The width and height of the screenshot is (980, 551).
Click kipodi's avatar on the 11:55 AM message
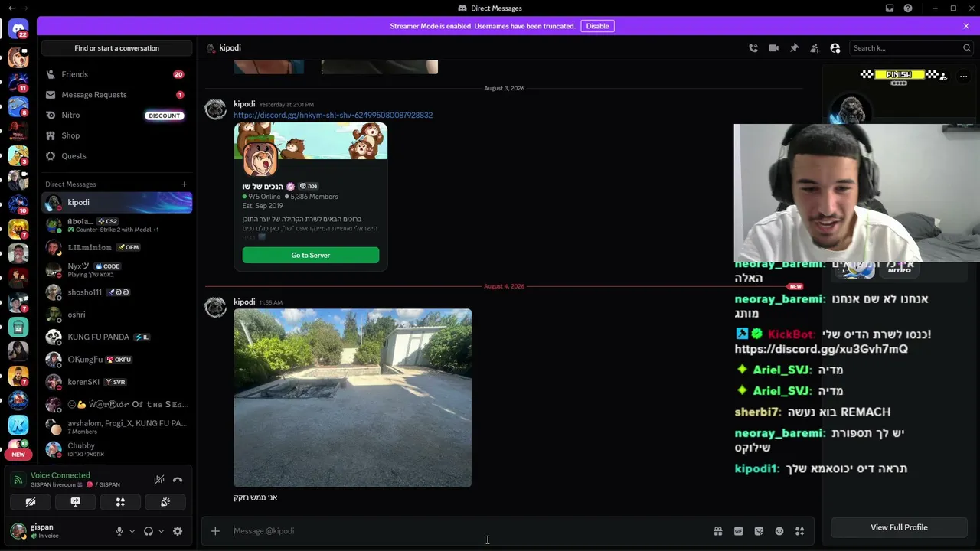215,307
